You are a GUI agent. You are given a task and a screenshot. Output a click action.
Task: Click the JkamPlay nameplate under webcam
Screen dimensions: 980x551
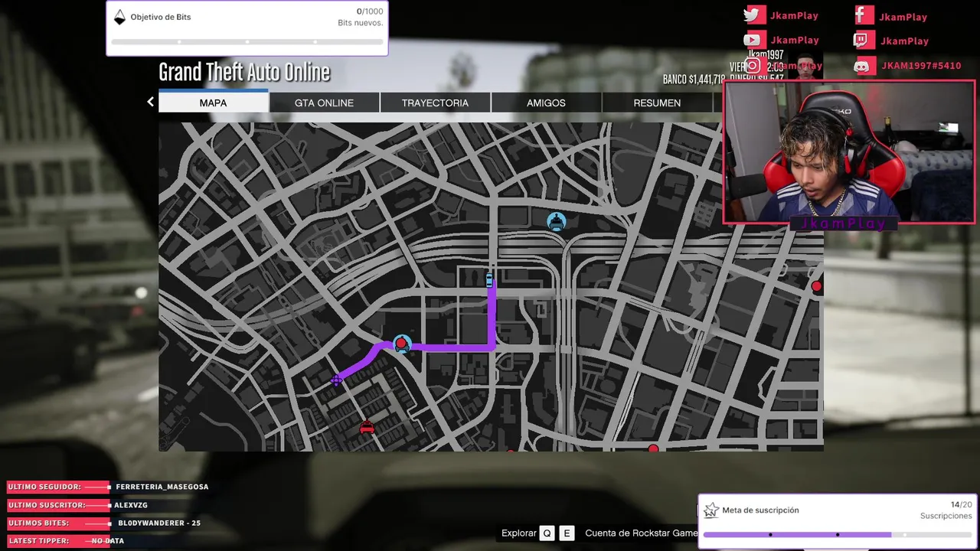click(842, 223)
